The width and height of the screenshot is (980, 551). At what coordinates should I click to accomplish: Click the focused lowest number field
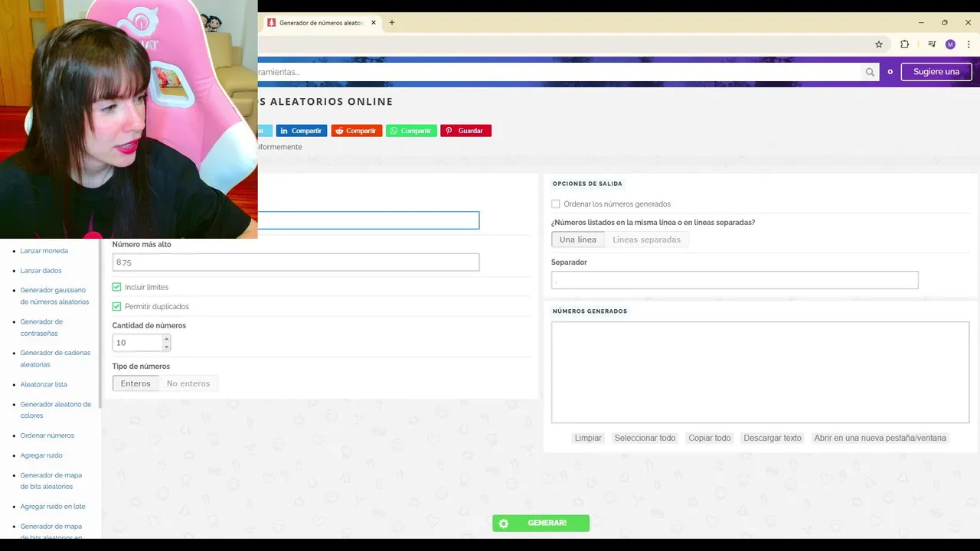(x=368, y=220)
